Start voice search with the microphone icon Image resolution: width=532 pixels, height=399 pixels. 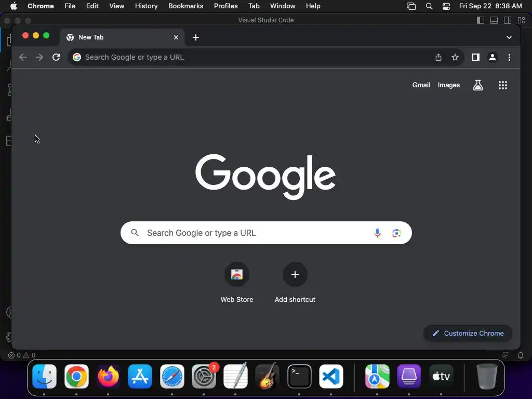coord(377,233)
